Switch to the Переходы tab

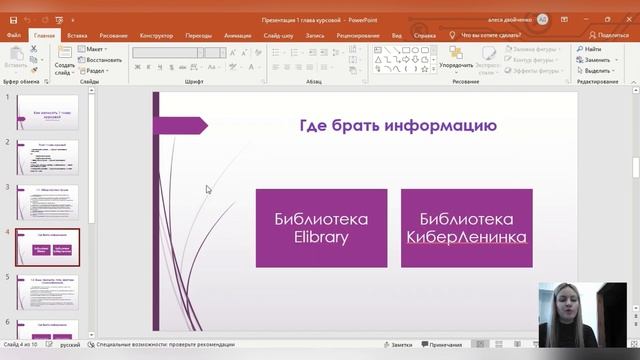click(198, 36)
